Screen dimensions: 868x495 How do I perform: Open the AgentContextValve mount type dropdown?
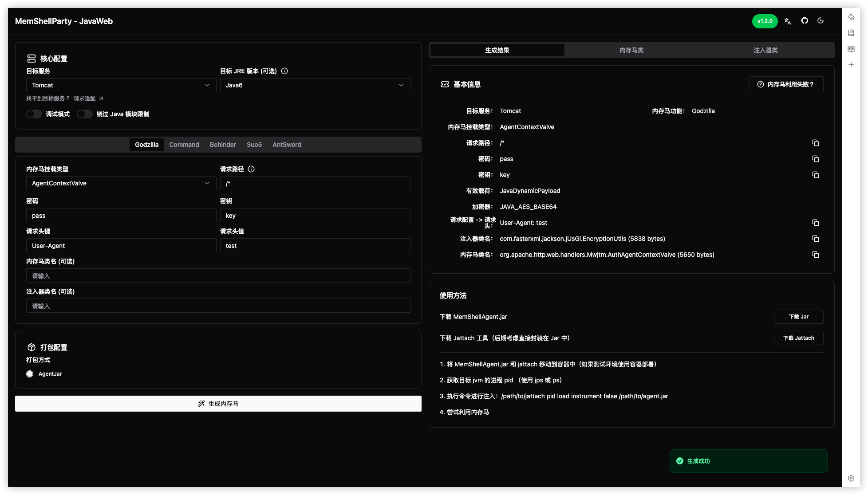tap(121, 183)
